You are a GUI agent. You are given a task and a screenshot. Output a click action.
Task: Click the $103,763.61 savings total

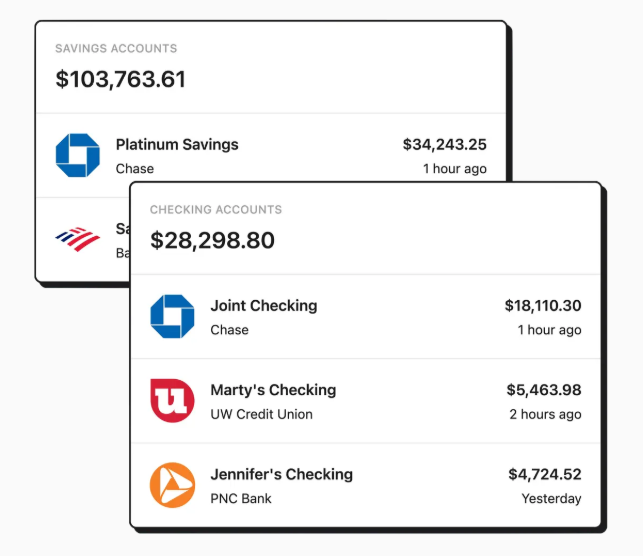[x=121, y=79]
